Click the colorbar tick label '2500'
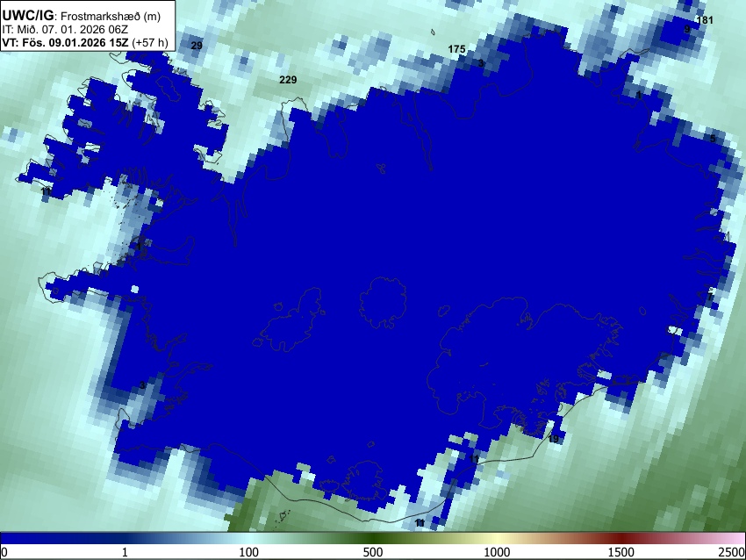The width and height of the screenshot is (746, 560). [732, 552]
